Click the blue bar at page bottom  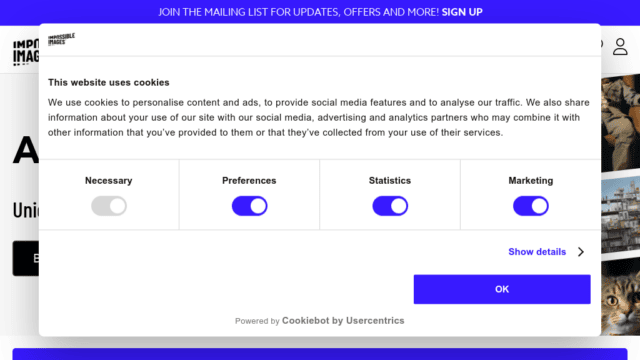pos(320,354)
